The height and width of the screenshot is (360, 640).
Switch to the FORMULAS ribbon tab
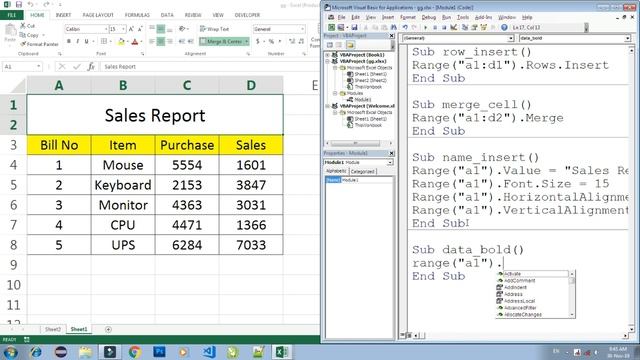137,15
